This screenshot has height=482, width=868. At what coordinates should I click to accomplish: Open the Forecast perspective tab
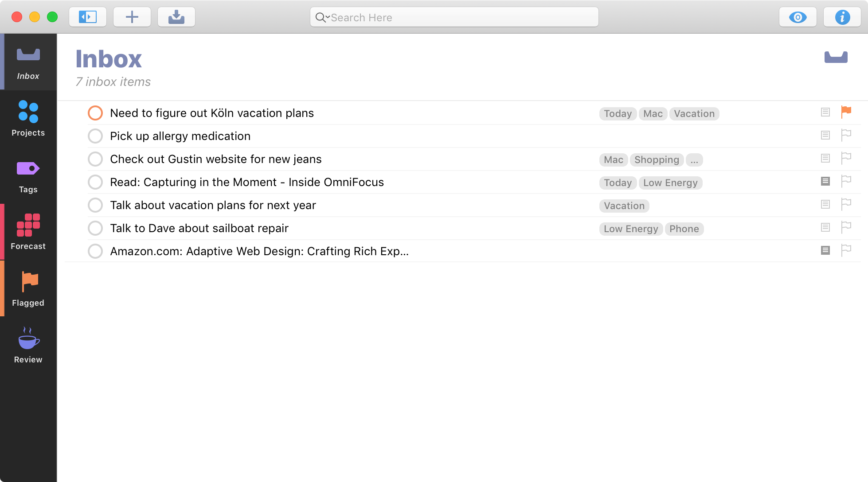[x=28, y=232]
